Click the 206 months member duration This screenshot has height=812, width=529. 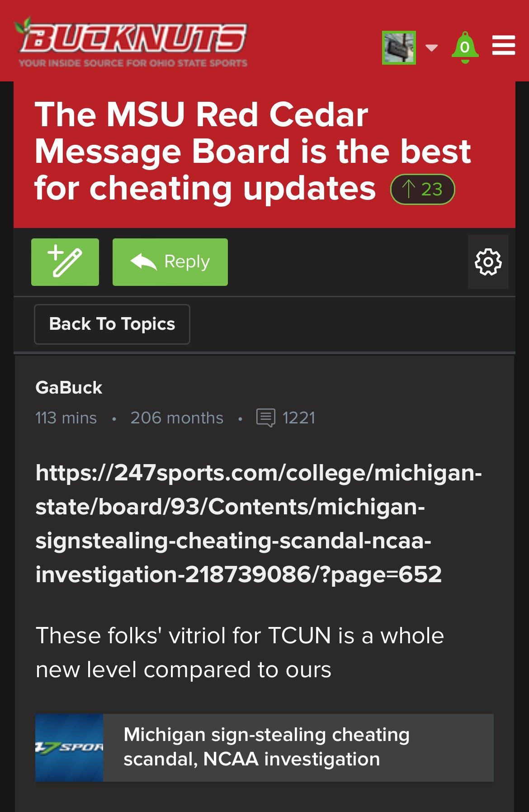177,418
